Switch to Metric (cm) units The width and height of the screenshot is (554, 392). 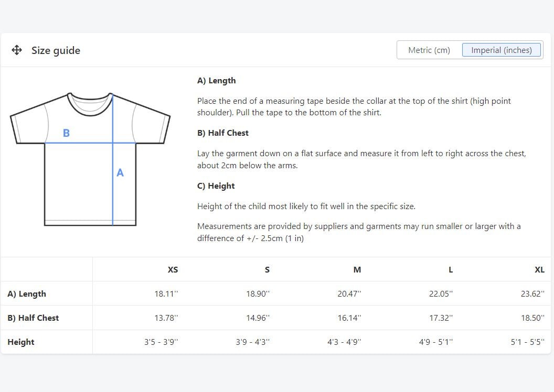pyautogui.click(x=429, y=50)
